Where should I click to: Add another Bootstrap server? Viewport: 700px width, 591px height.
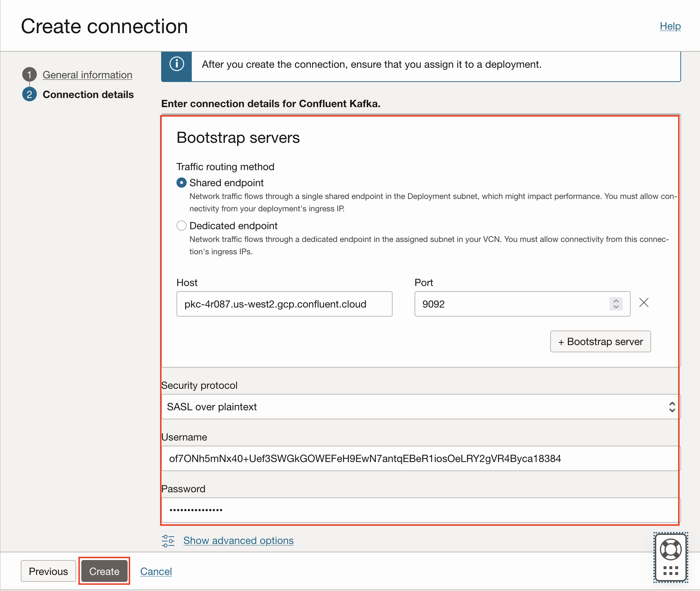pos(600,341)
